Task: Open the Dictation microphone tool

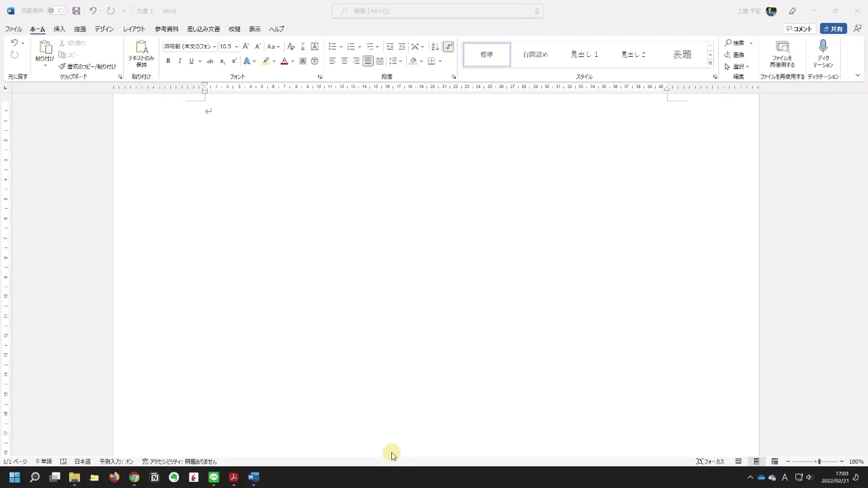Action: 823,54
